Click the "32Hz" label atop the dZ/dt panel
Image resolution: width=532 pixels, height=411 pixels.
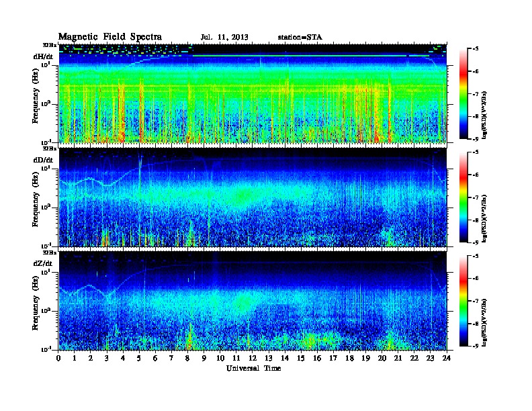pyautogui.click(x=50, y=253)
